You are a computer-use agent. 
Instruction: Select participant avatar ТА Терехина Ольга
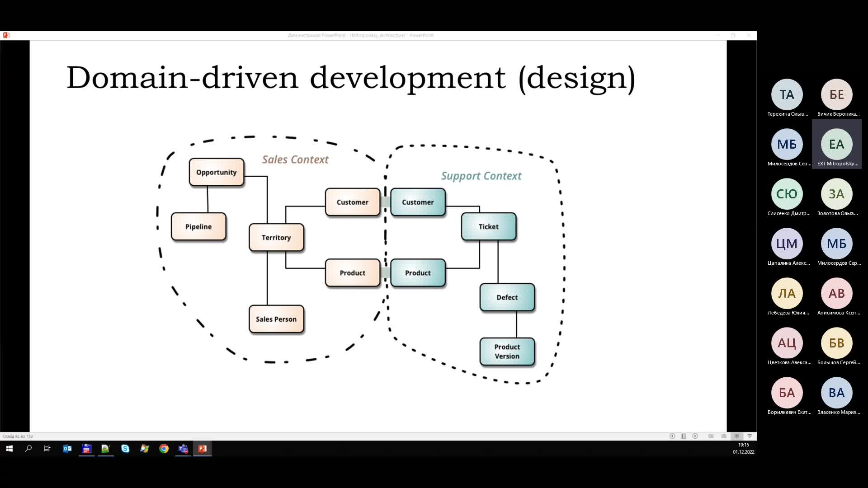click(787, 94)
